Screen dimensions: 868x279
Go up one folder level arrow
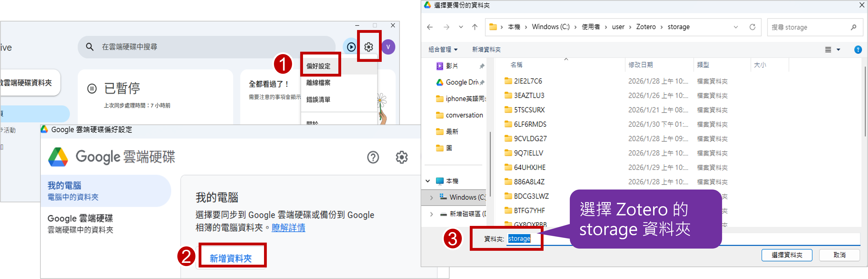click(474, 27)
